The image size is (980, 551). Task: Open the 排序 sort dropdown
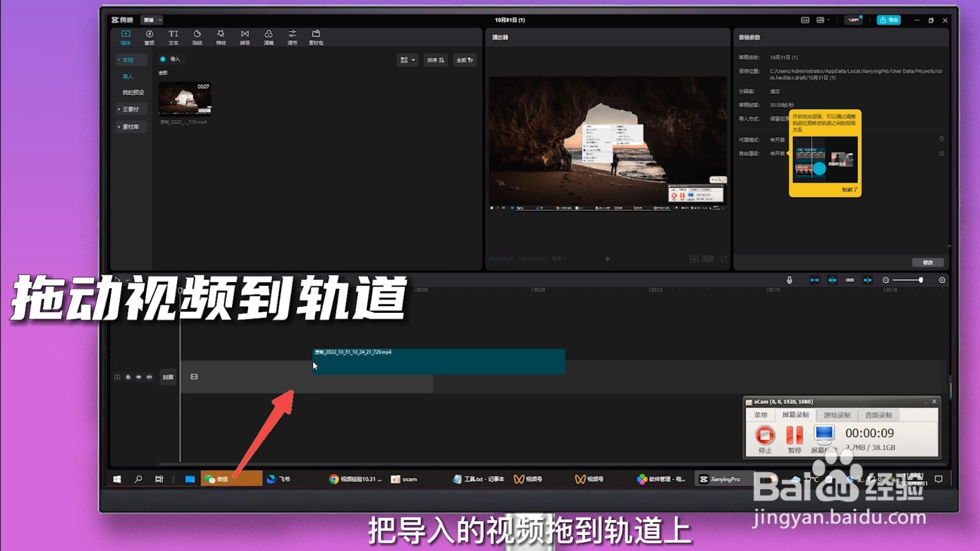coord(435,59)
